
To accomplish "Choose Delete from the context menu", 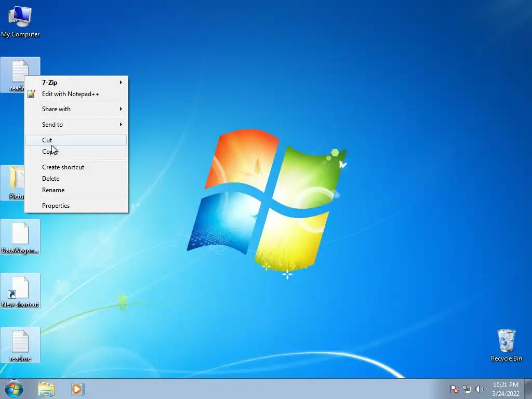I will tap(76, 179).
